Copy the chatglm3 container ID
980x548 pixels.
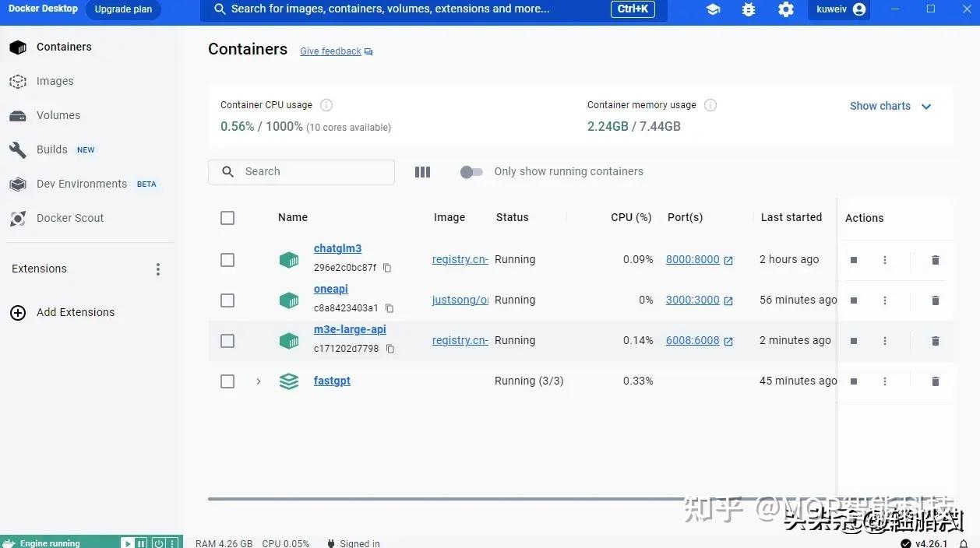click(x=387, y=267)
